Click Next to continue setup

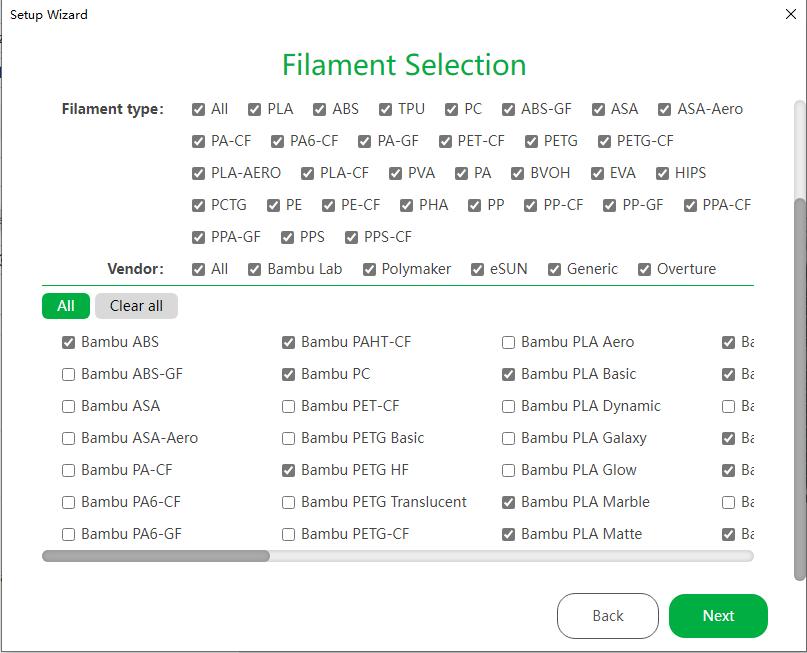coord(718,616)
